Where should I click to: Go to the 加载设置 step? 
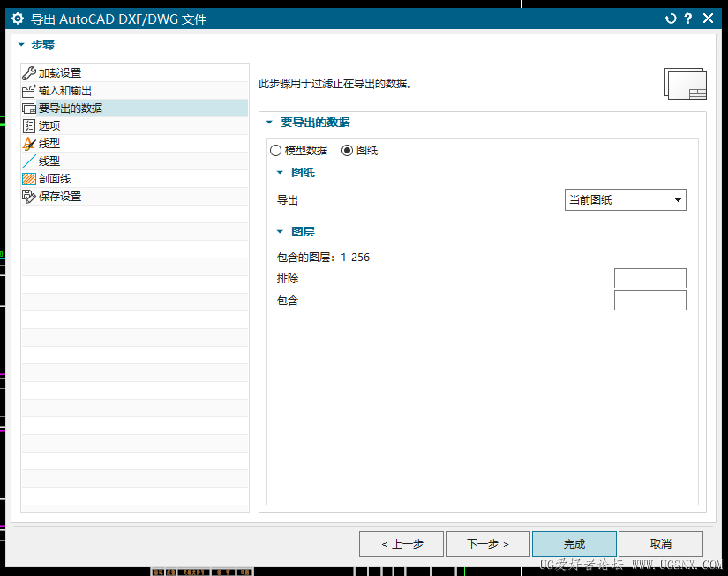135,73
